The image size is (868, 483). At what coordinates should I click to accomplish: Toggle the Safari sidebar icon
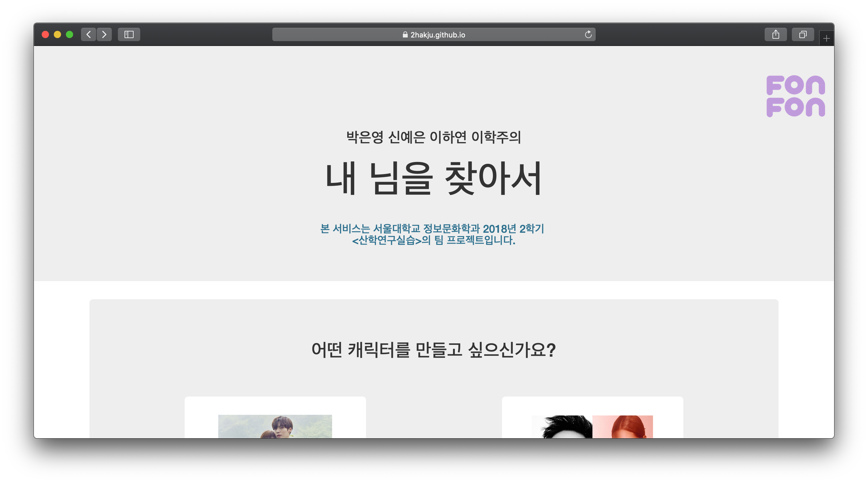[129, 34]
